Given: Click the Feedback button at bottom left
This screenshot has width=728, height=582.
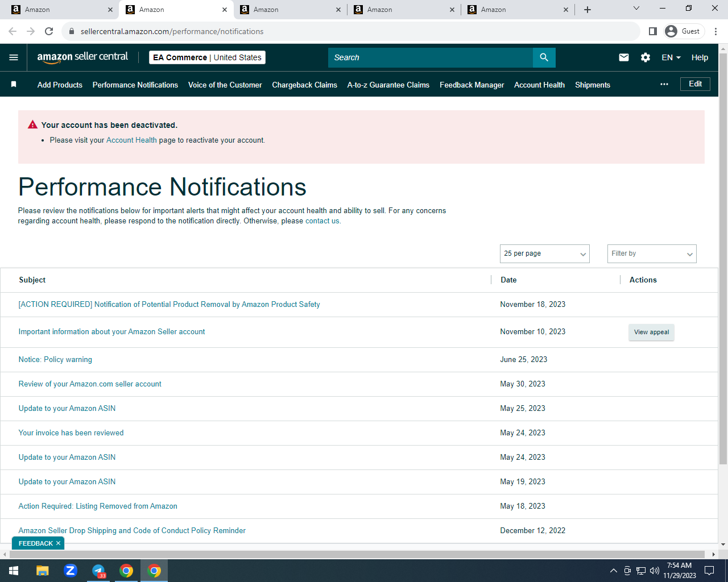Looking at the screenshot, I should click(35, 543).
